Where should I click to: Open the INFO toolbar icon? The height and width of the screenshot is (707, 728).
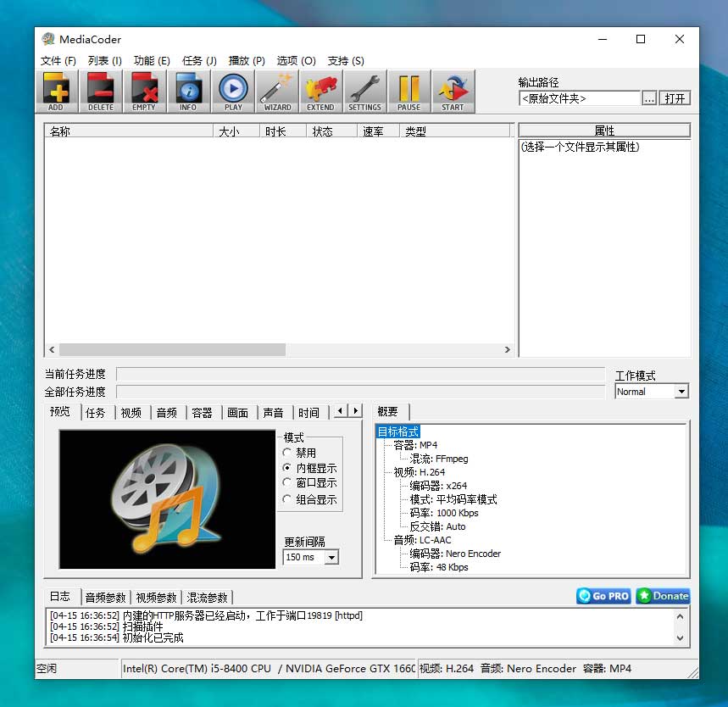point(188,92)
